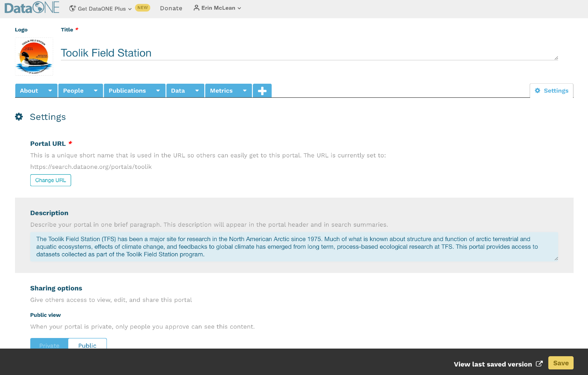Image resolution: width=588 pixels, height=375 pixels.
Task: Switch to the Data tab
Action: (x=178, y=91)
